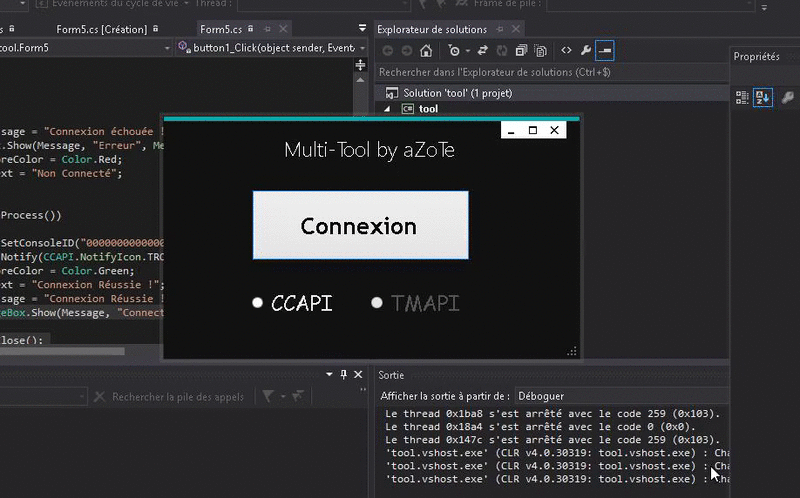Toggle the Preview Selected Items icon

tap(605, 51)
